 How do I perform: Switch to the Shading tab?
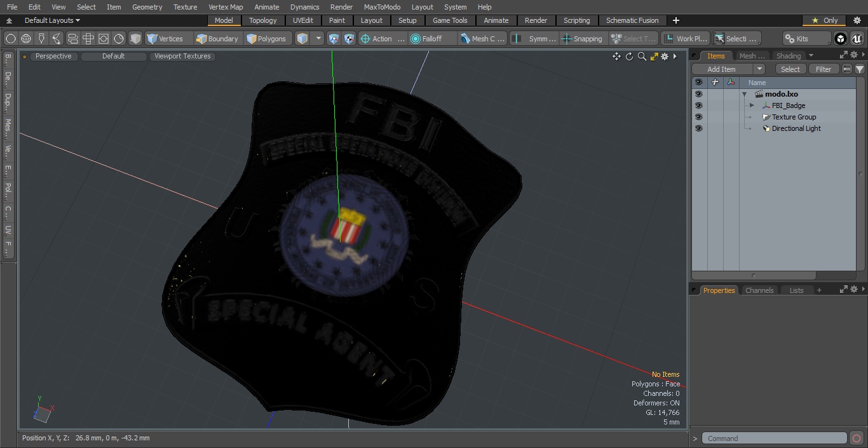[x=789, y=56]
